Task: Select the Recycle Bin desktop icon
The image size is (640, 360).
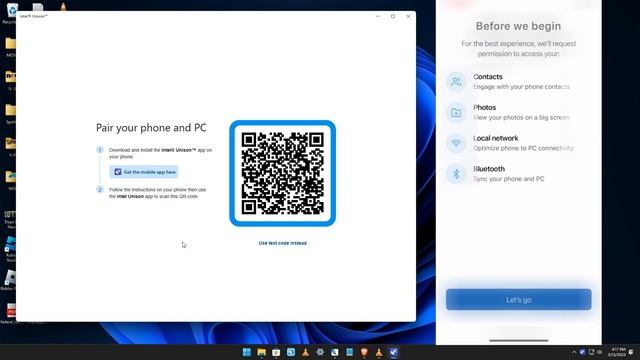Action: (x=12, y=12)
